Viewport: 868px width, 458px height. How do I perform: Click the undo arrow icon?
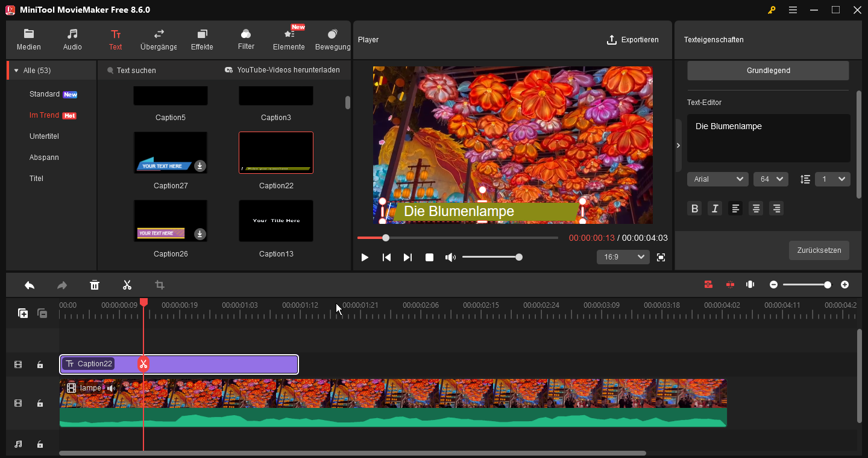click(x=29, y=284)
